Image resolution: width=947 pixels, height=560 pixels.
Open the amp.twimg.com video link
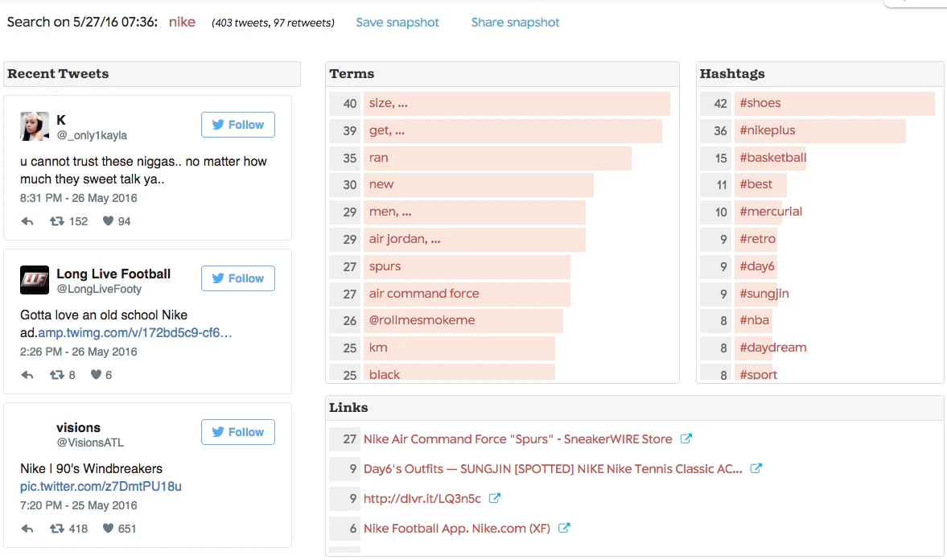point(134,332)
